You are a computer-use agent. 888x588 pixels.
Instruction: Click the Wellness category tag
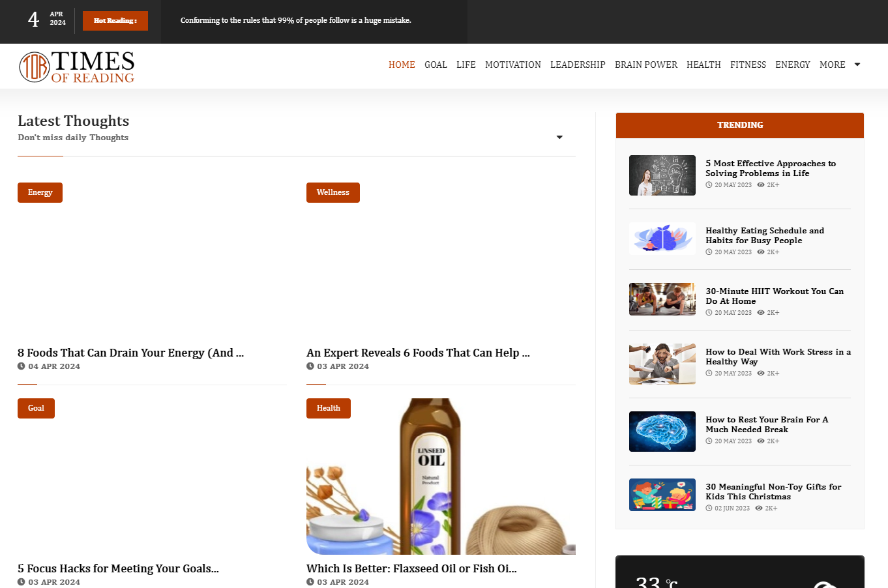333,192
